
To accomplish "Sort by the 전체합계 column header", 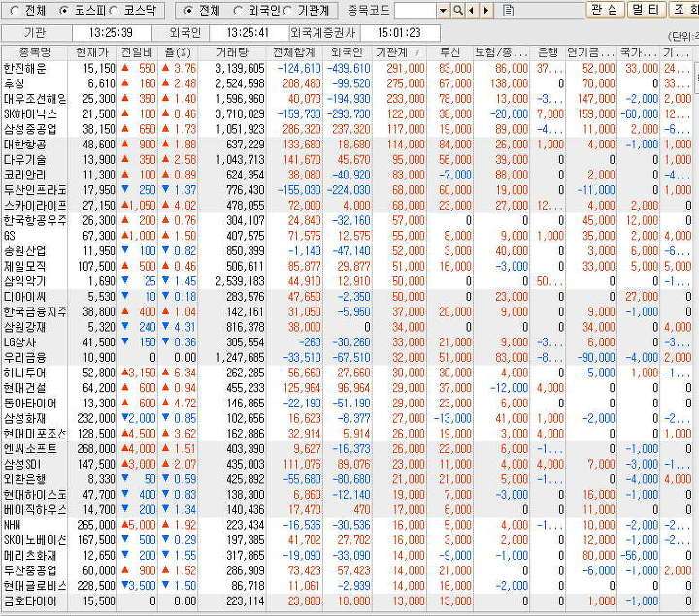I will pyautogui.click(x=294, y=52).
